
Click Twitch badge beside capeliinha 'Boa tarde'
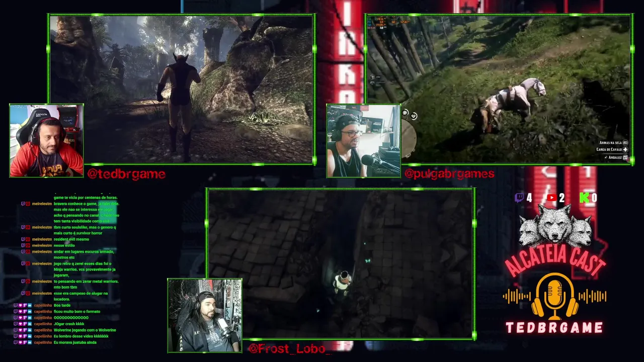click(16, 306)
